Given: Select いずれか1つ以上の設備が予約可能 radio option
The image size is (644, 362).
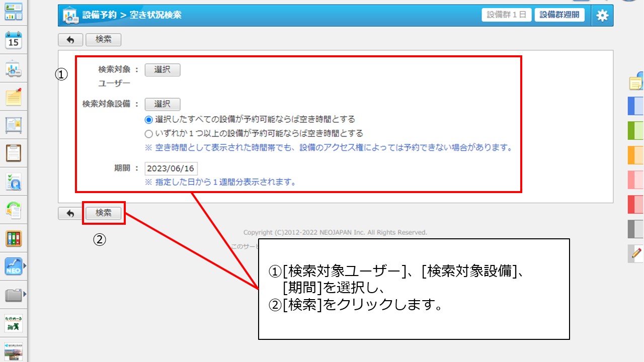Looking at the screenshot, I should (x=148, y=134).
